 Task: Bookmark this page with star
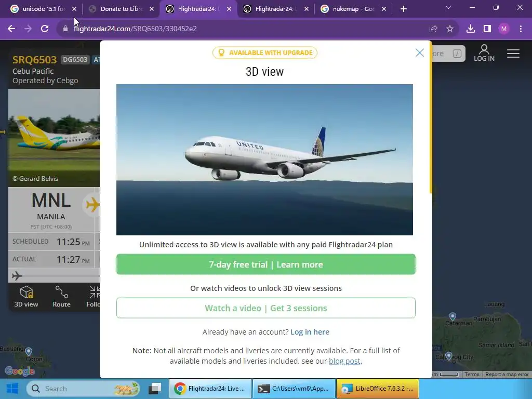click(x=450, y=29)
